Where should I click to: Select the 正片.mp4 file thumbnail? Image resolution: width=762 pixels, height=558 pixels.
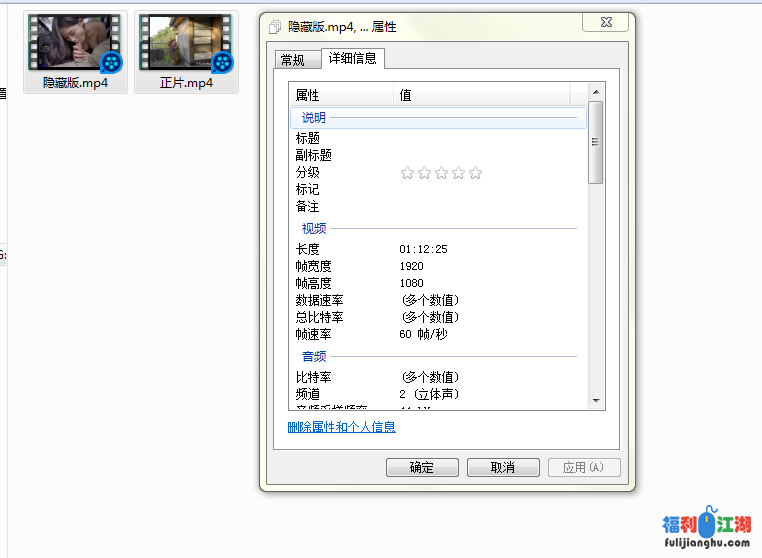pos(186,44)
